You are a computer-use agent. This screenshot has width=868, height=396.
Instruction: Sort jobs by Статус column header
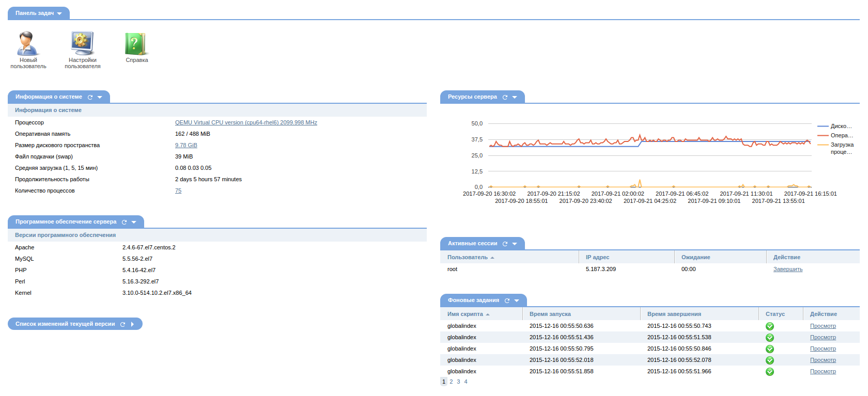pyautogui.click(x=775, y=314)
